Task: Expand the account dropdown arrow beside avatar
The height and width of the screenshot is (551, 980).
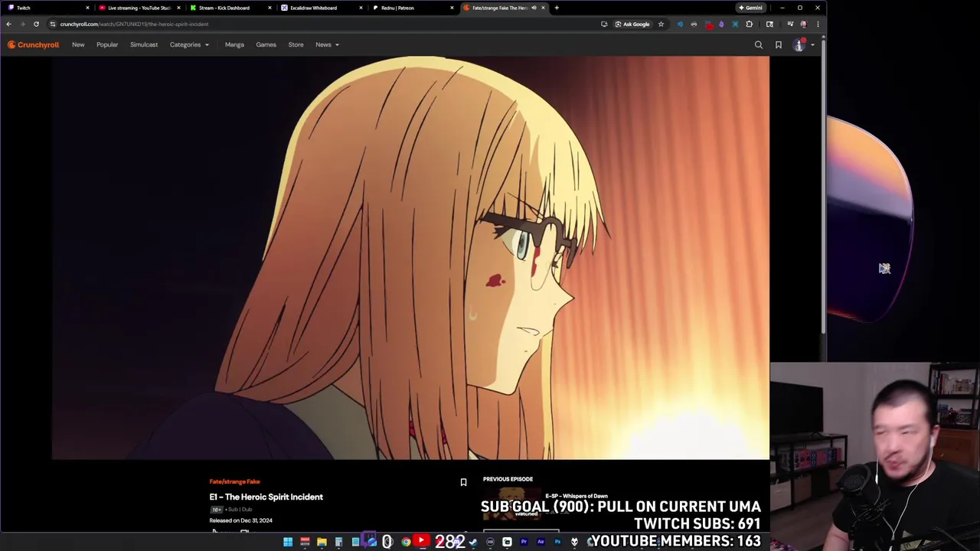Action: click(x=812, y=44)
